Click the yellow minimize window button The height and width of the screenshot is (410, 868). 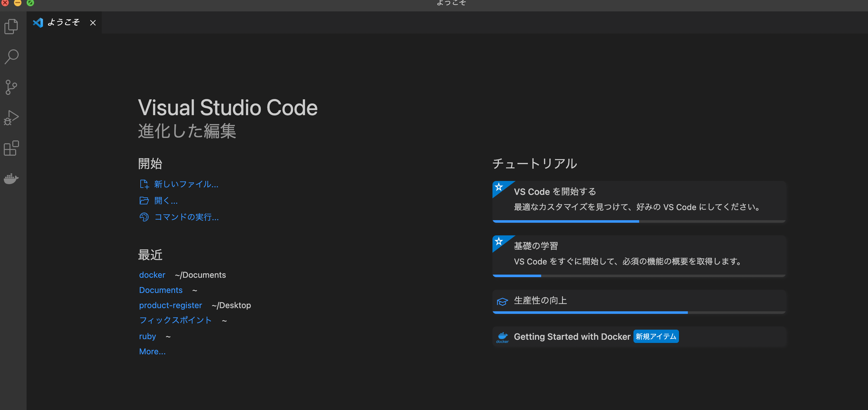pos(17,3)
